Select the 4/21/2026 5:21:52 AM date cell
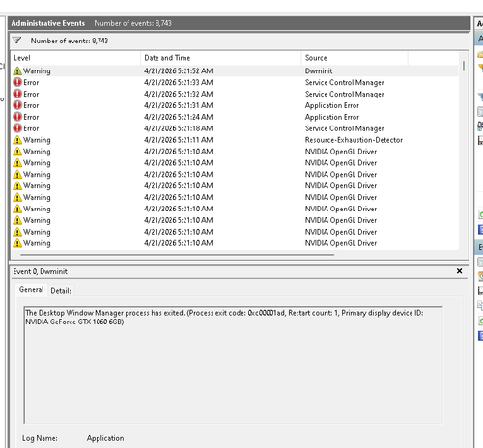This screenshot has height=448, width=483. click(x=179, y=70)
